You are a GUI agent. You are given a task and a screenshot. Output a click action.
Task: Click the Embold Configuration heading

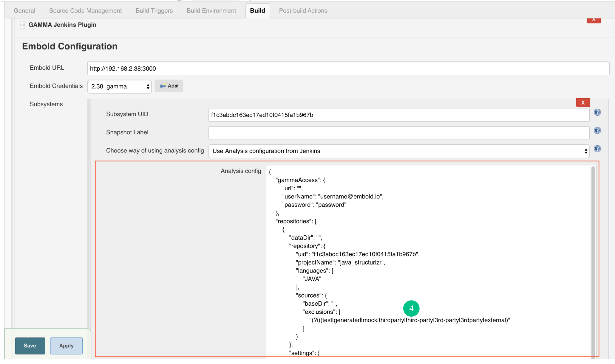click(70, 46)
